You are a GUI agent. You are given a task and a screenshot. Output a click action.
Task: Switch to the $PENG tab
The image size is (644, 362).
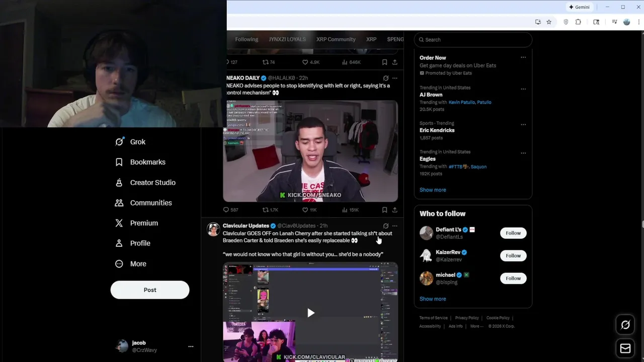coord(395,39)
